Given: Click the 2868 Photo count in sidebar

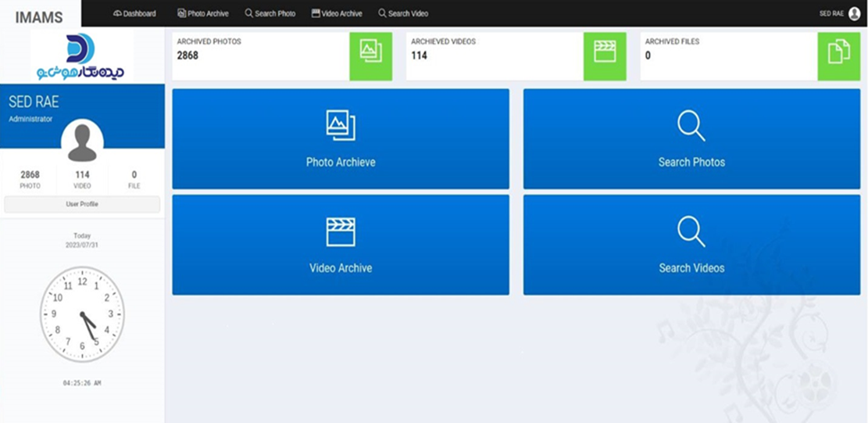Looking at the screenshot, I should (x=30, y=179).
